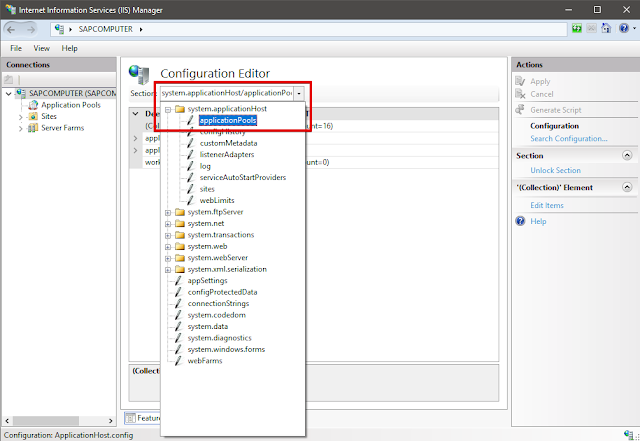Select serviceAutoStartProviders section entry
Screen dimensions: 640x441
[242, 178]
